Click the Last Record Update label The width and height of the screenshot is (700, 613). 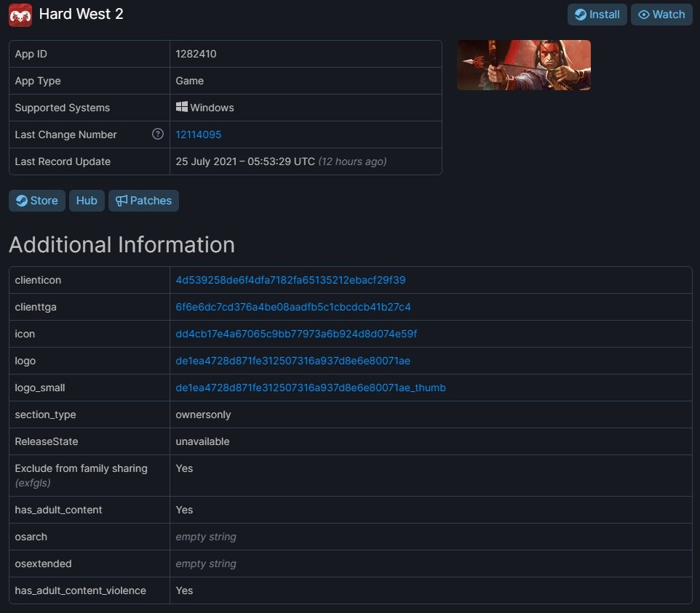tap(63, 161)
